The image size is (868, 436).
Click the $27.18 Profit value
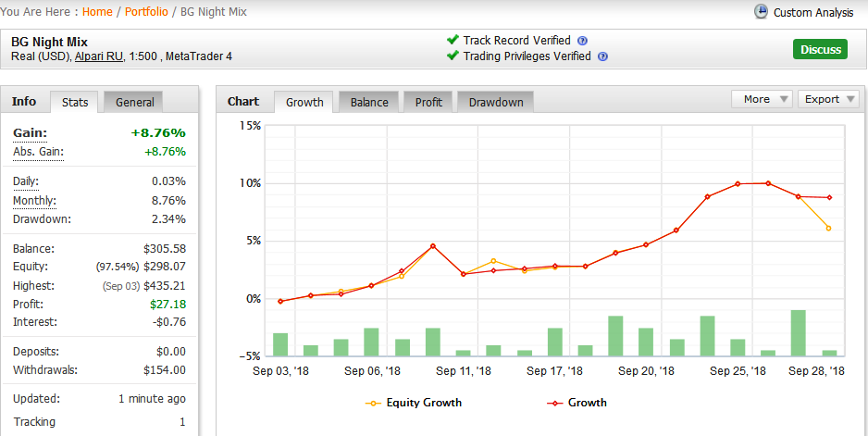point(167,305)
